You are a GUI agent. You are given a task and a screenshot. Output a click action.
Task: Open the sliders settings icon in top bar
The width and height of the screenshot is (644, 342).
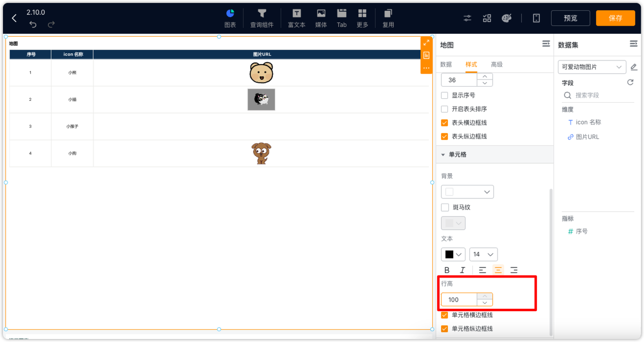click(x=467, y=18)
